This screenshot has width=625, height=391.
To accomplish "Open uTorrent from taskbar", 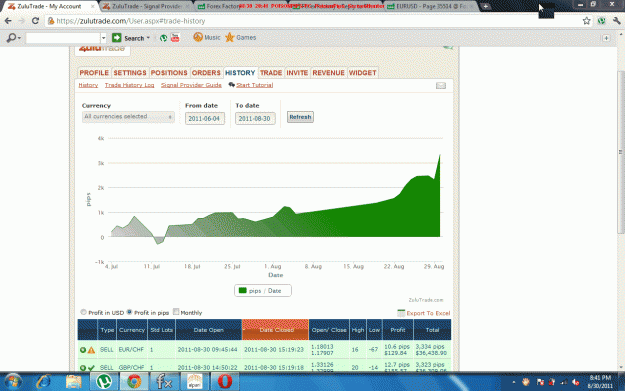I will (x=104, y=382).
